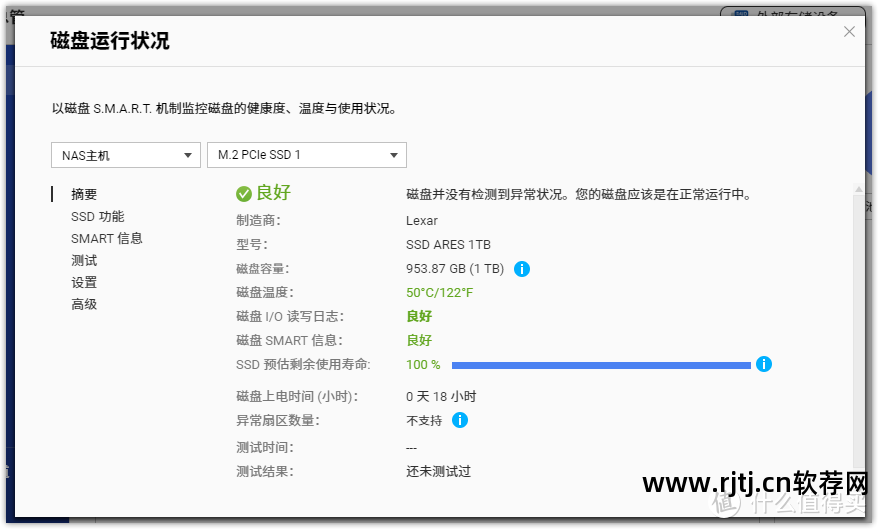This screenshot has width=878, height=529.
Task: Open the NAS主机 host dropdown
Action: point(125,155)
